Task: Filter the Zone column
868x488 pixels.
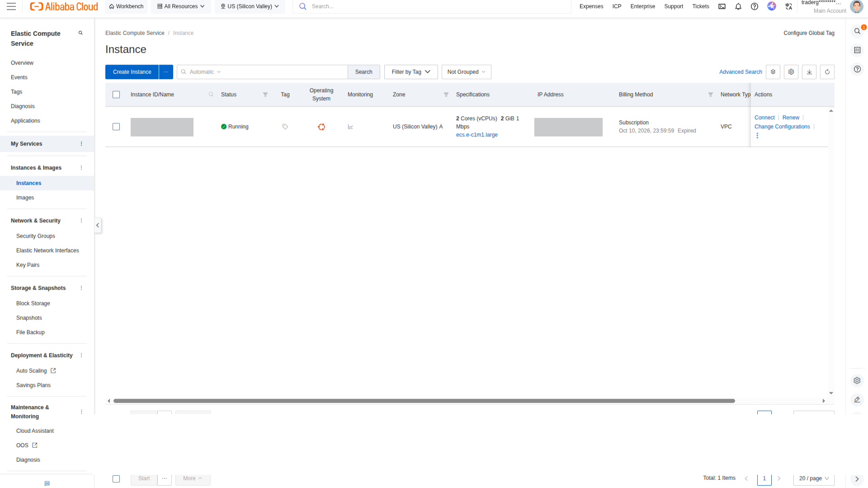Action: (446, 94)
